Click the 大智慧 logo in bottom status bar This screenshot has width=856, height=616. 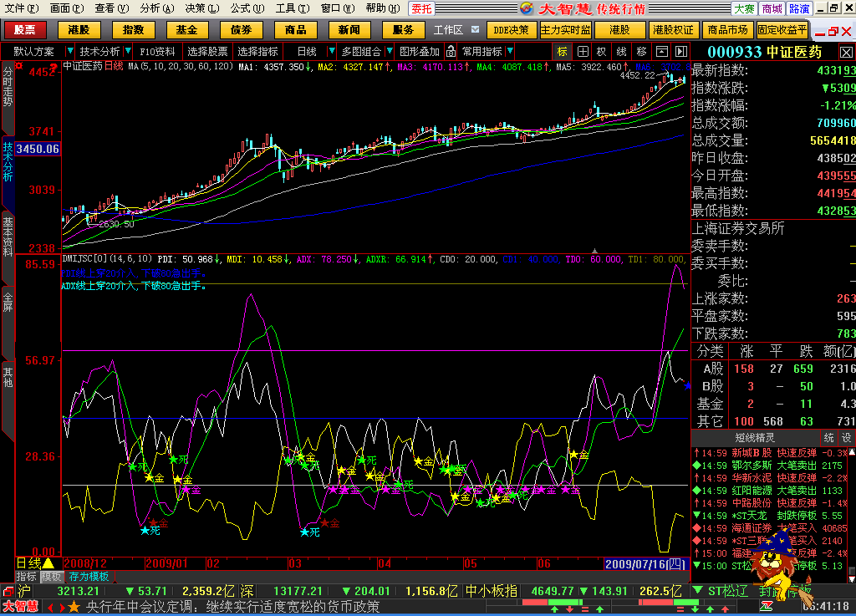tap(20, 606)
